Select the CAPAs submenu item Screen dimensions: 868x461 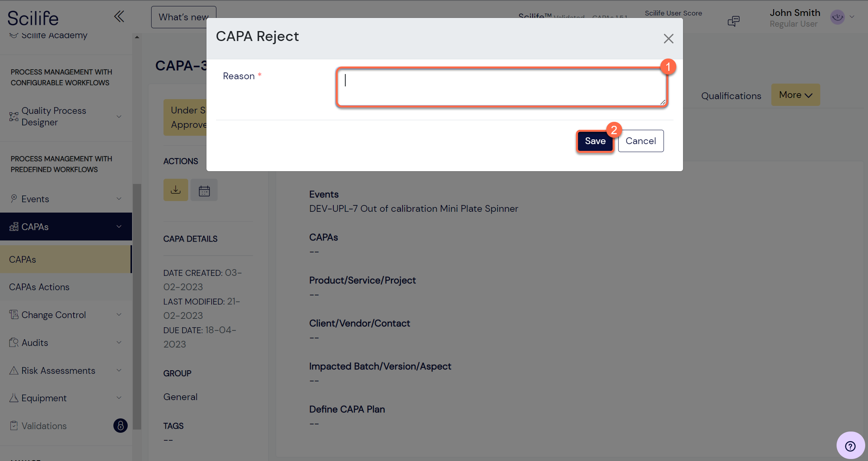[66, 259]
